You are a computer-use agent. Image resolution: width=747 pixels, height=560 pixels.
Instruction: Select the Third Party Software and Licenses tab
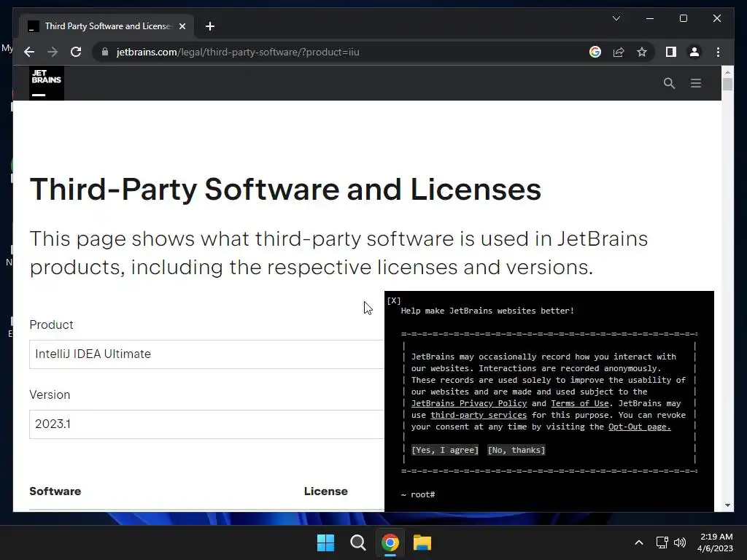coord(107,26)
